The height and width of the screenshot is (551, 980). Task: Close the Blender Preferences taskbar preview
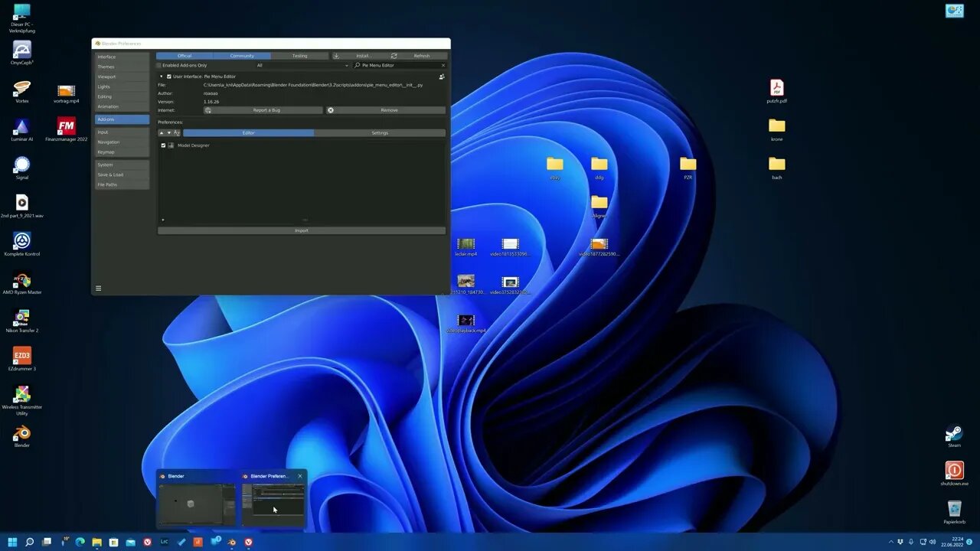pos(300,476)
